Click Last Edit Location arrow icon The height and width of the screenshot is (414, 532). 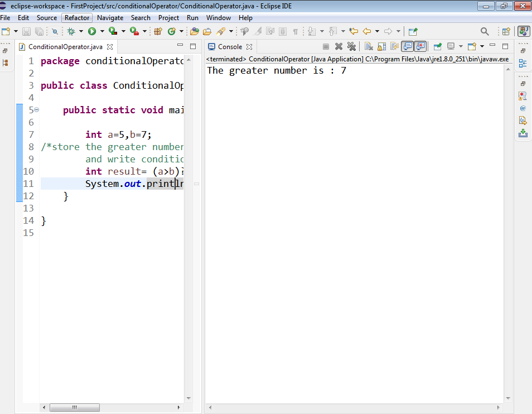tap(354, 32)
